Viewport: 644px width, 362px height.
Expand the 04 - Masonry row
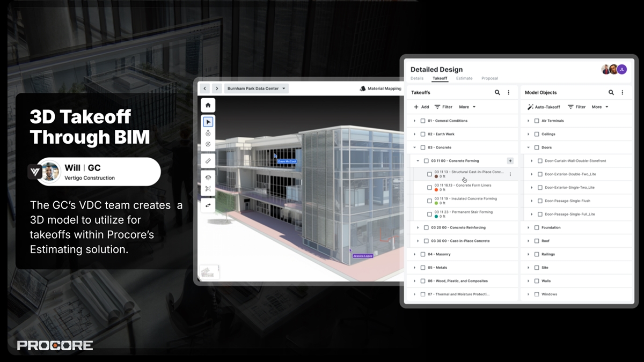pos(415,254)
